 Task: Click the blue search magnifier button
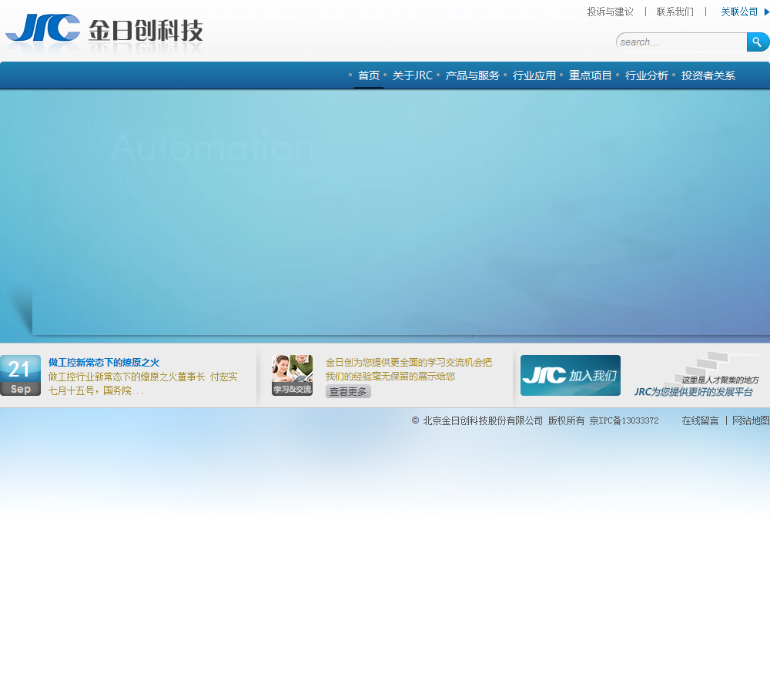click(x=757, y=42)
